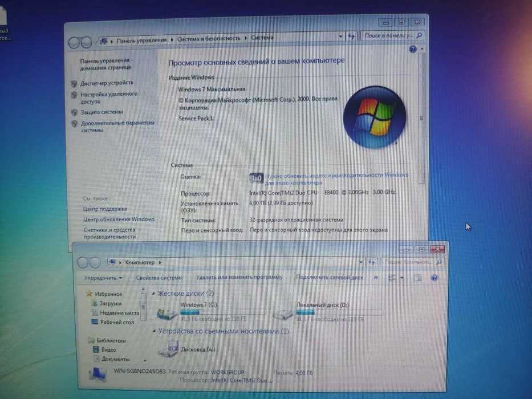
Task: Click Windows 7 (C:) capacity bar
Action: 223,312
